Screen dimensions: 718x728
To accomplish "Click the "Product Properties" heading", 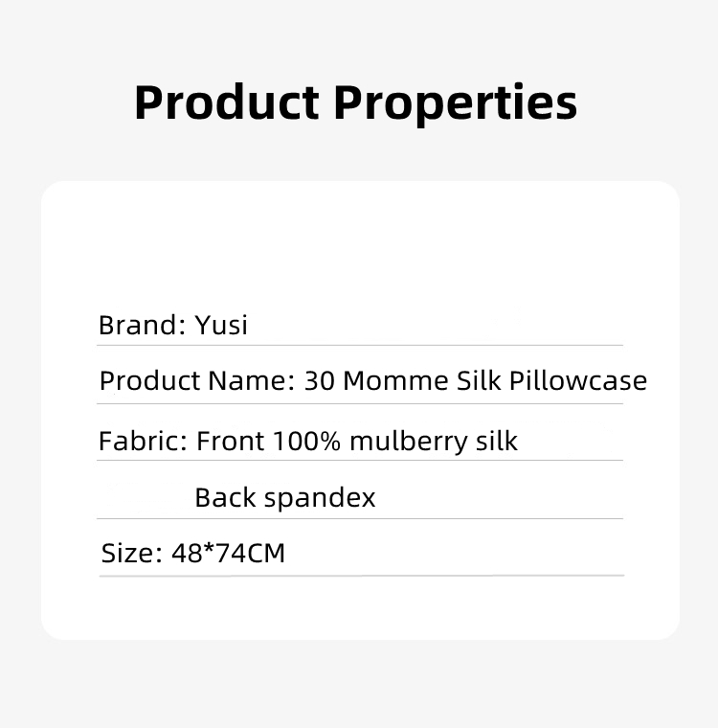I will tap(355, 102).
